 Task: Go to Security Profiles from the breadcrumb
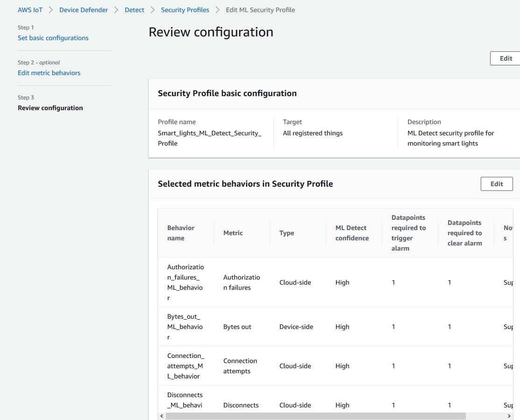tap(185, 9)
